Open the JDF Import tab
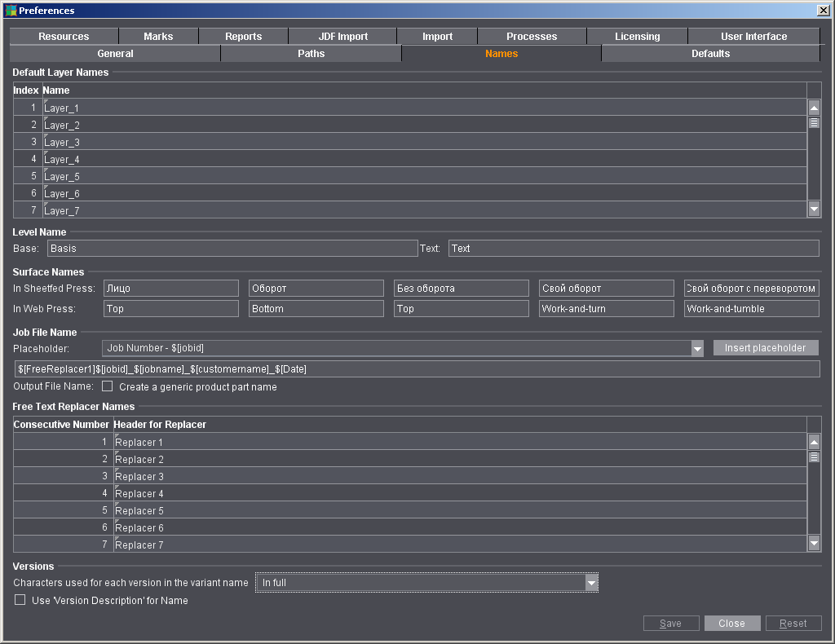835x644 pixels. [342, 37]
